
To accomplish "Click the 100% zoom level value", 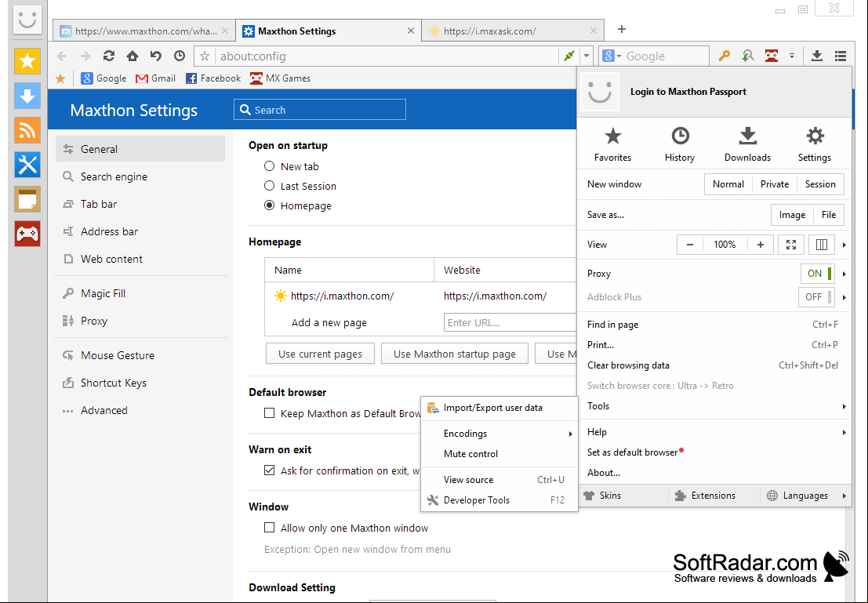I will coord(725,245).
